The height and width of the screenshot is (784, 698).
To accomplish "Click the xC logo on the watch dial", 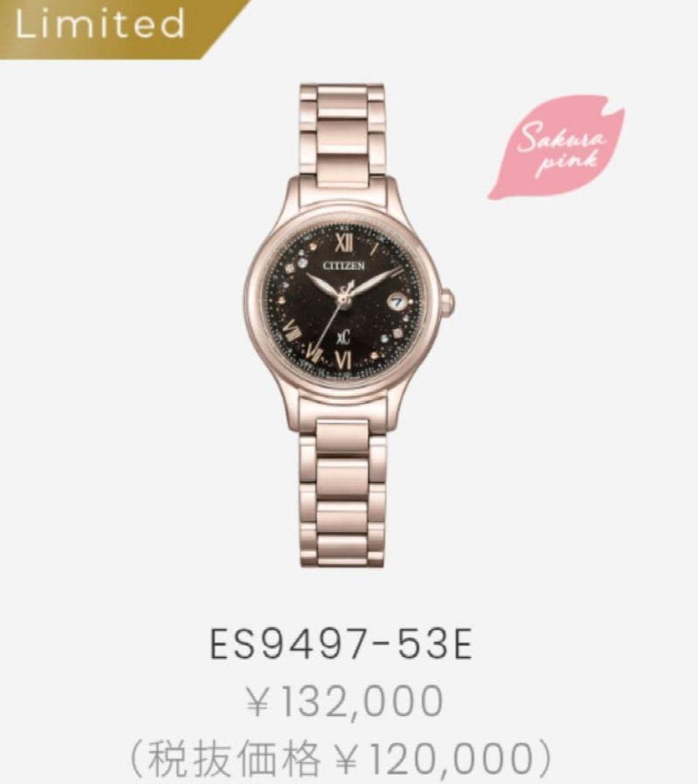I will 343,337.
